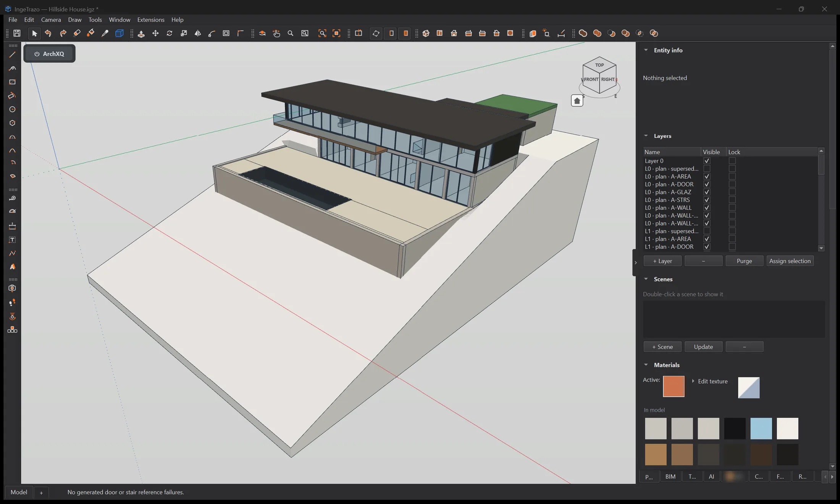Select the Circle tool in left sidebar
840x504 pixels.
pos(12,109)
